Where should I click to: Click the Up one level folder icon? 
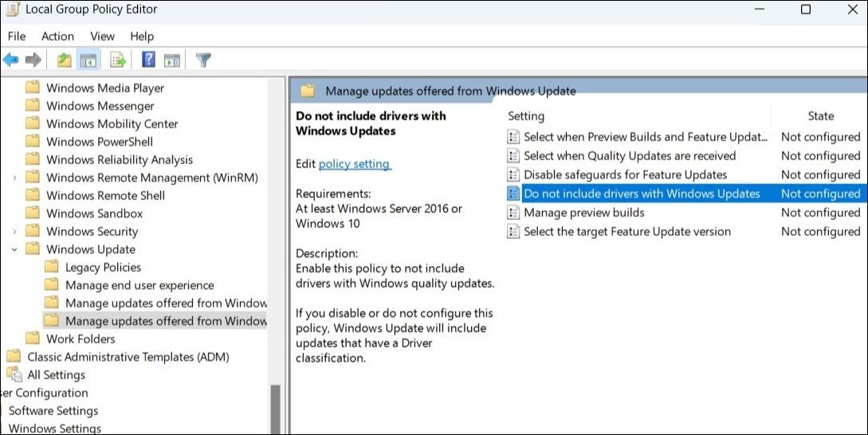(x=65, y=60)
